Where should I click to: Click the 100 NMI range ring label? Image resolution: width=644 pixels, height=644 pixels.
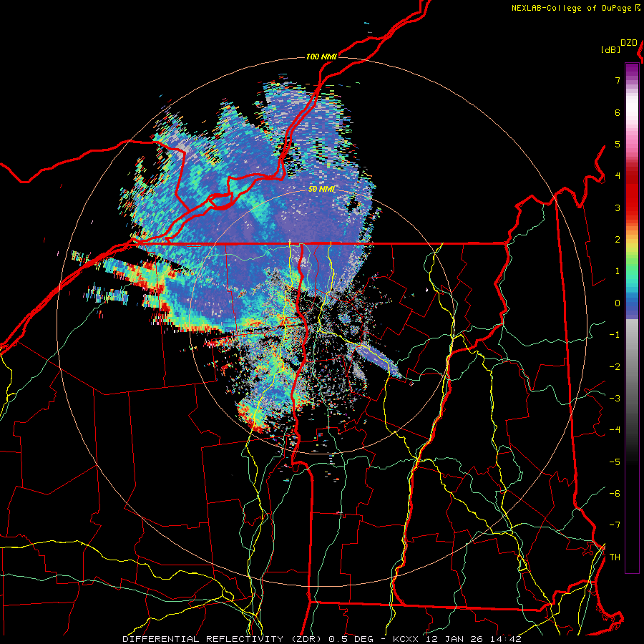pos(321,57)
